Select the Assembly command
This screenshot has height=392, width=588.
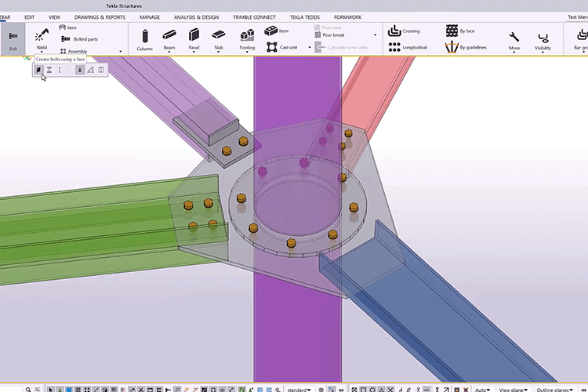[x=74, y=51]
